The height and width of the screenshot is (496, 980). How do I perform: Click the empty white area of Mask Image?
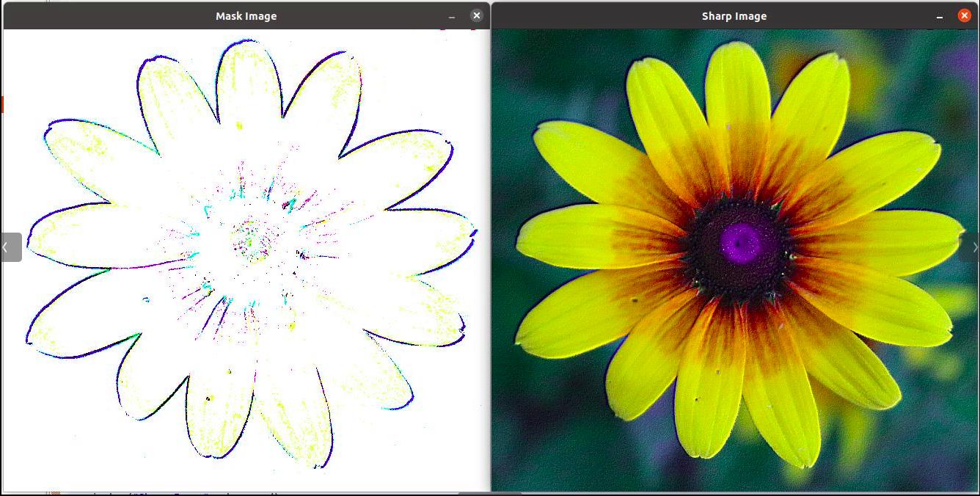pyautogui.click(x=59, y=440)
